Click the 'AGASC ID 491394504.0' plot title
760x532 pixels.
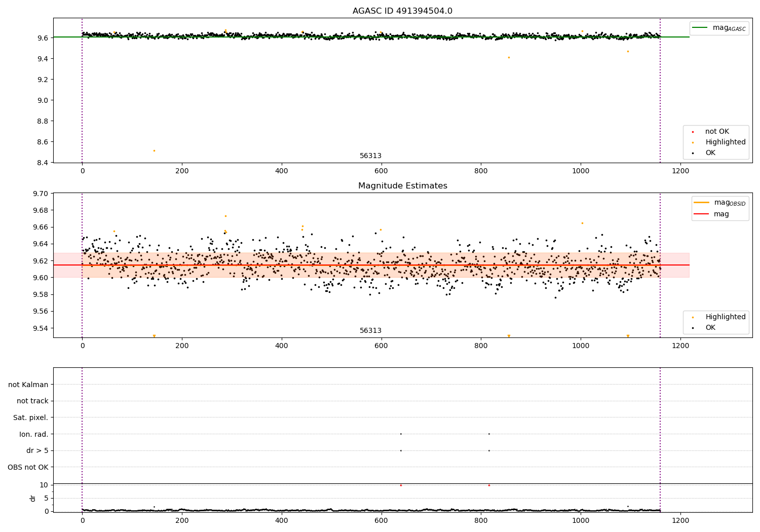402,11
